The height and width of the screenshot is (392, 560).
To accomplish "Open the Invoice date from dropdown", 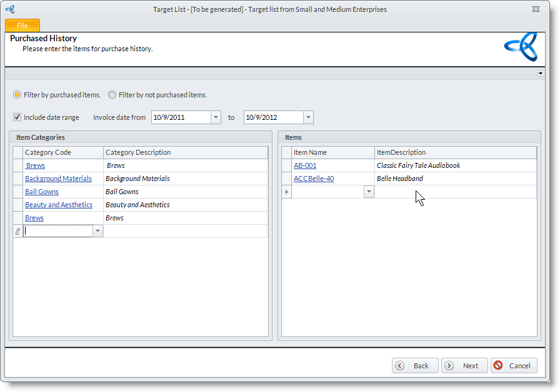I will [x=216, y=117].
